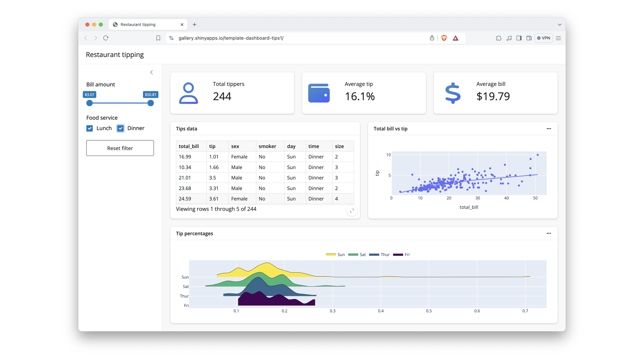Screen dimensions: 644x362
Task: Open Tip percentages options menu
Action: tap(548, 233)
